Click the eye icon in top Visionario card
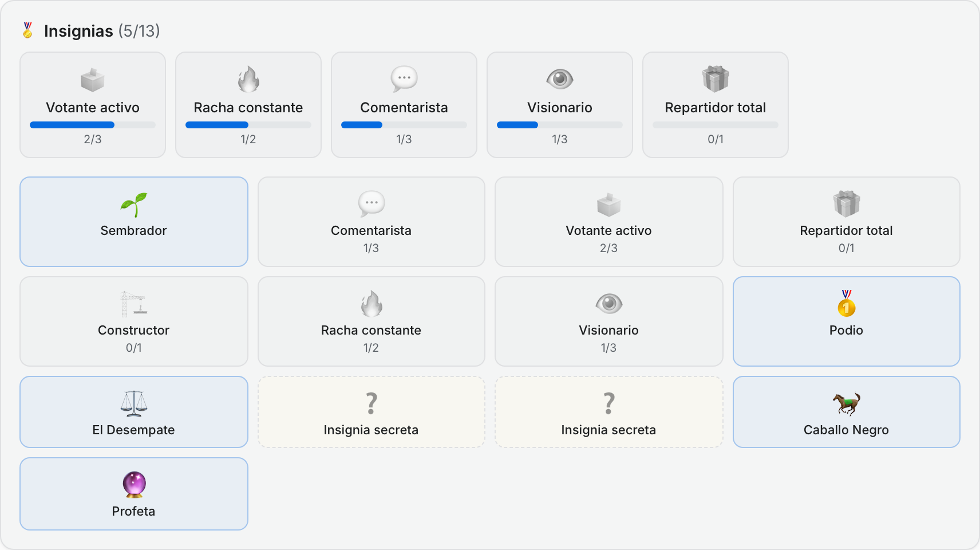 coord(560,79)
